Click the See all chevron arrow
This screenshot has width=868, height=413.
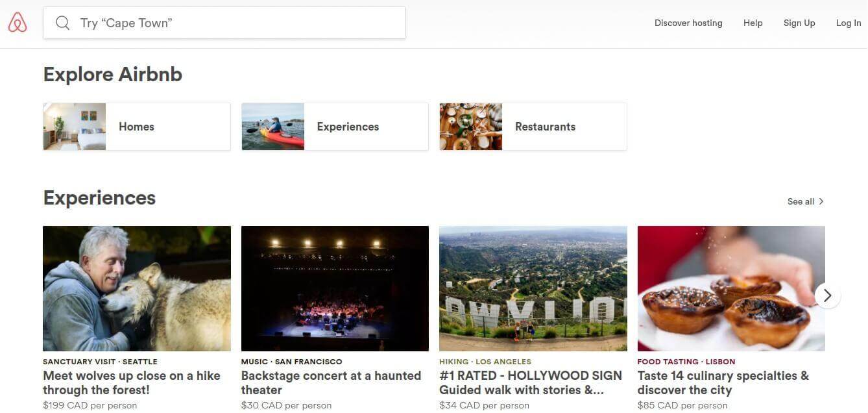(821, 201)
